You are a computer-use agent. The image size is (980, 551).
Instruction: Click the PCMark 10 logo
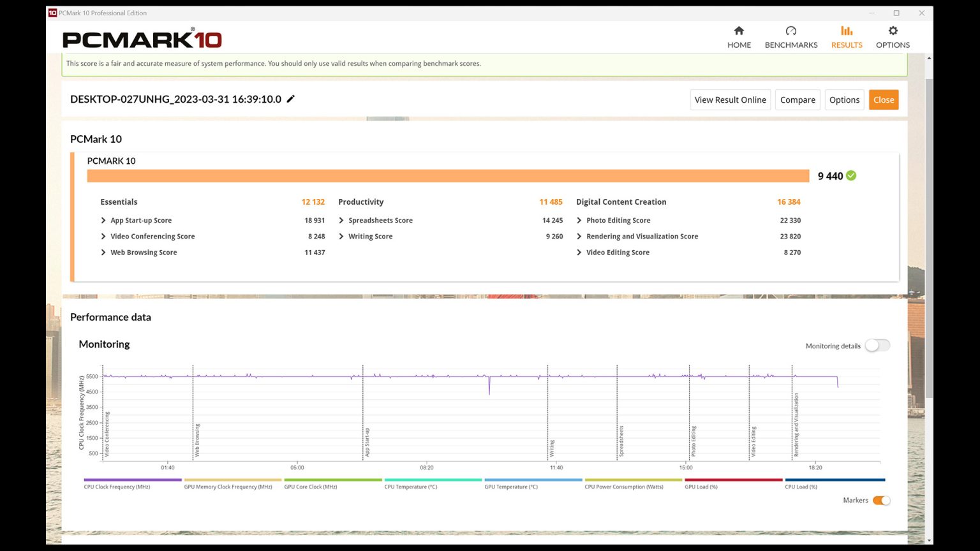[x=142, y=38]
